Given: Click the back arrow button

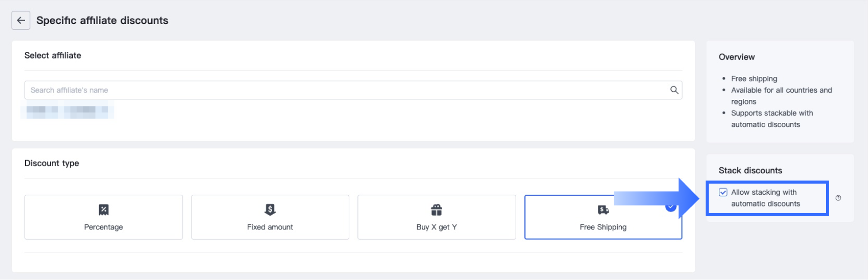Looking at the screenshot, I should [21, 20].
